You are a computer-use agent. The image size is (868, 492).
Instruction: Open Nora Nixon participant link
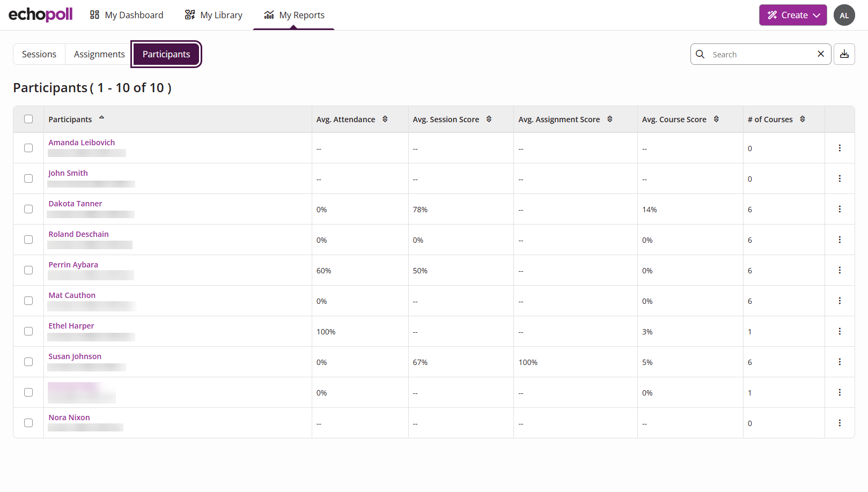pyautogui.click(x=69, y=418)
